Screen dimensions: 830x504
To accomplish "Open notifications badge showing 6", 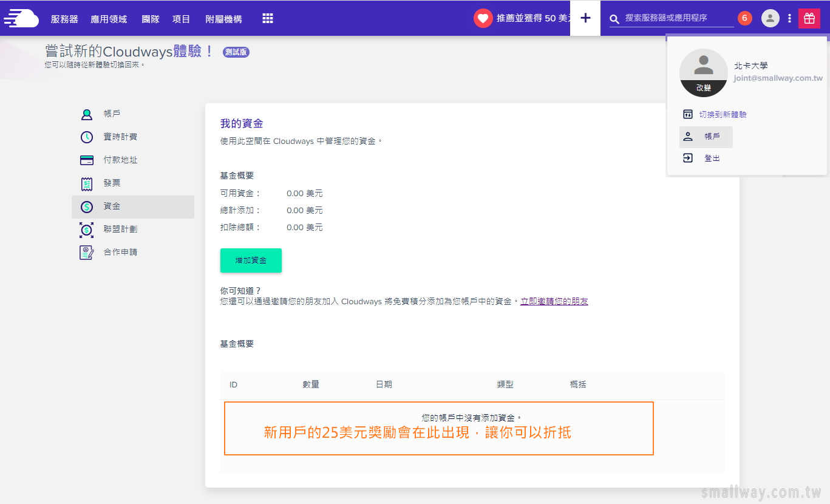I will (x=745, y=18).
